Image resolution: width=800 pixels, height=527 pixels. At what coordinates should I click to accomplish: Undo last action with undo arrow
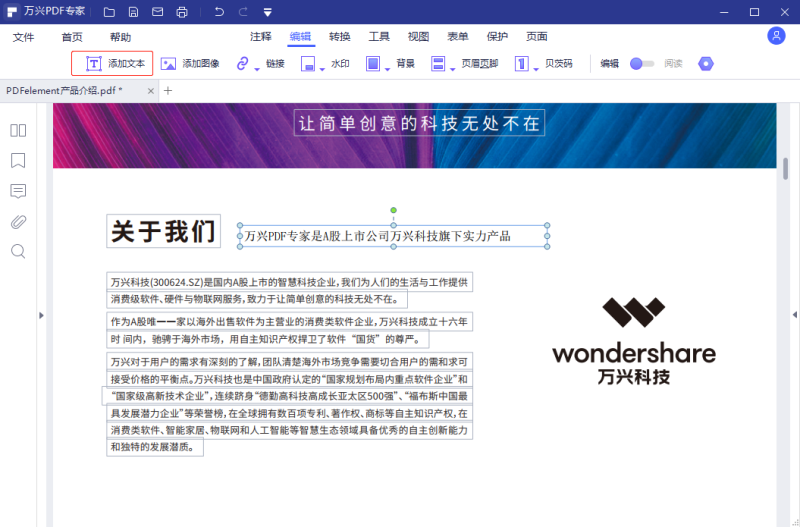219,12
